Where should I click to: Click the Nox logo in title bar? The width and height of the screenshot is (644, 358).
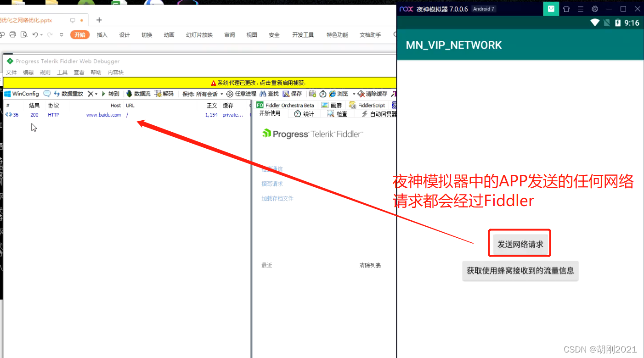(407, 9)
